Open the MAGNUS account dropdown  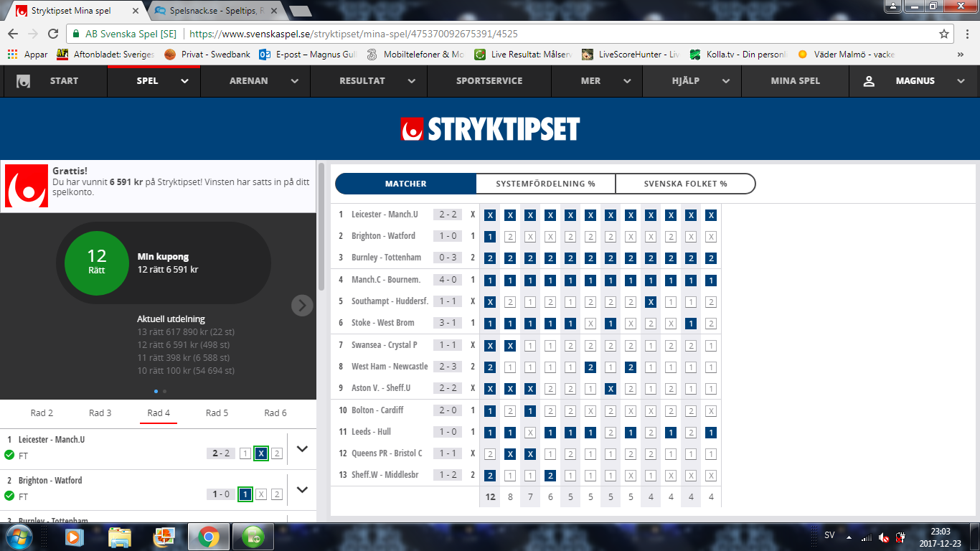(914, 81)
